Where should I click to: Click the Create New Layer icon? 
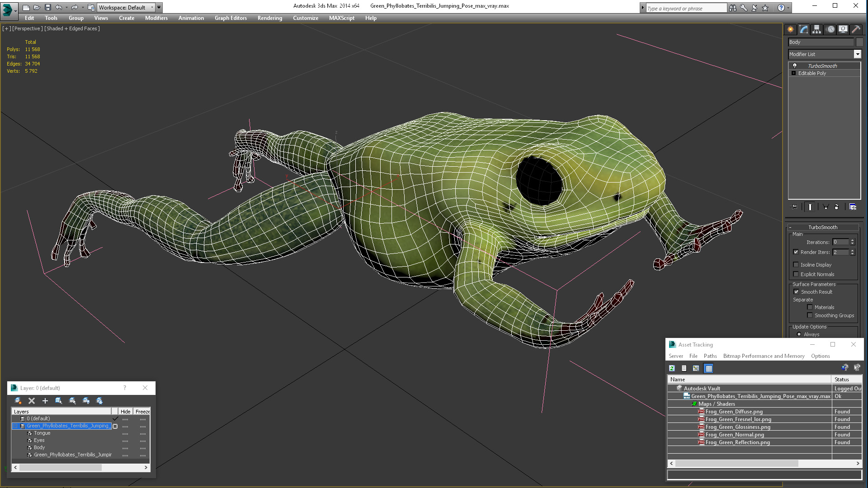pyautogui.click(x=18, y=401)
